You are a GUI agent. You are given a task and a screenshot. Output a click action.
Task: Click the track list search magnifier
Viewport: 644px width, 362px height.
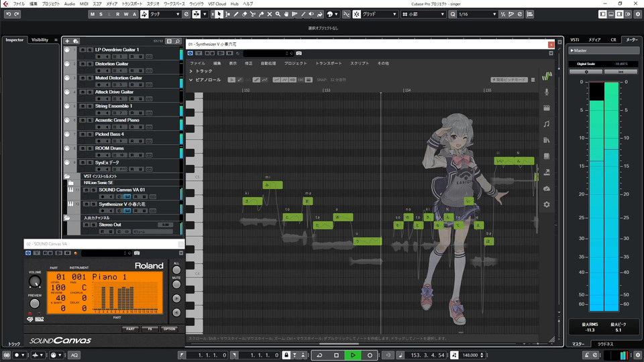[177, 41]
